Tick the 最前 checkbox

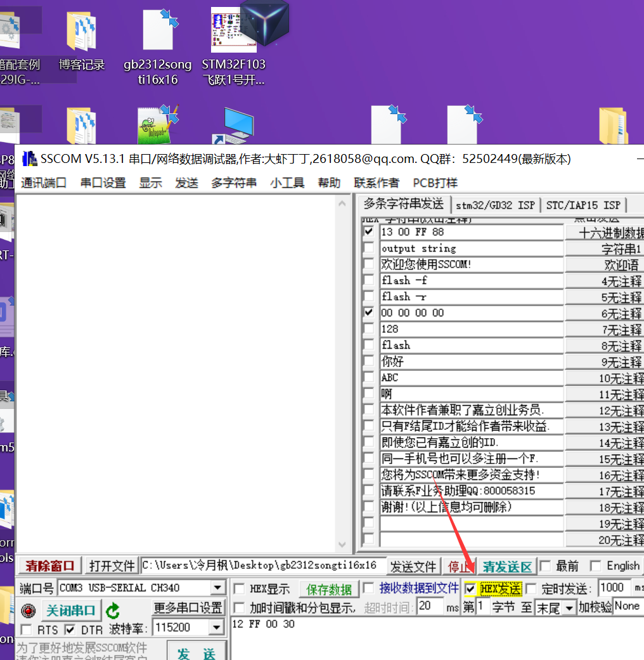(x=546, y=566)
